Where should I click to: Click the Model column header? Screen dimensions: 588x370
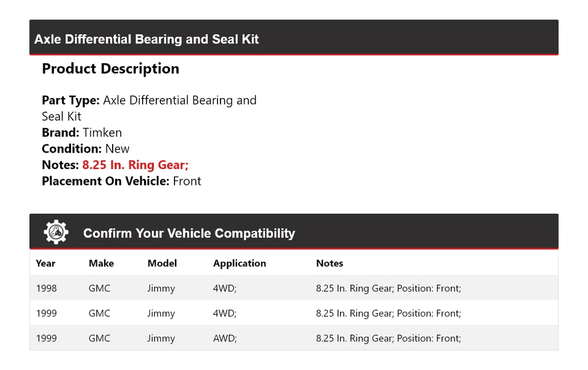[162, 263]
